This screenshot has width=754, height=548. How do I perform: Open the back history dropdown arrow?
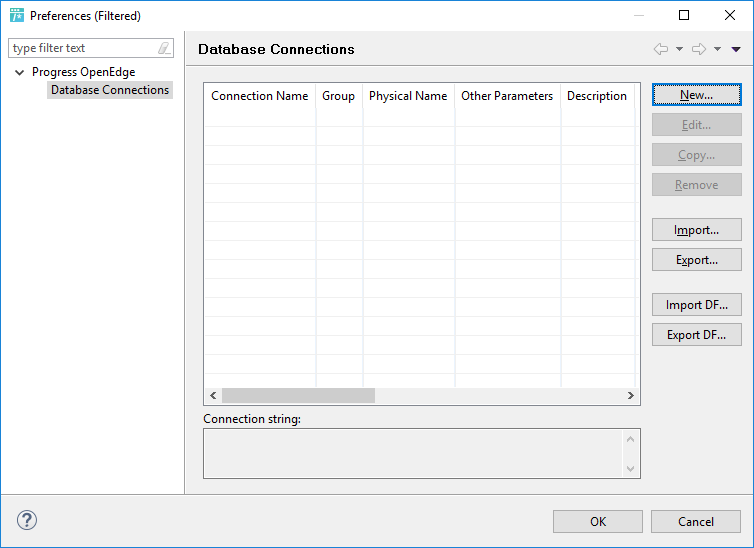[679, 49]
